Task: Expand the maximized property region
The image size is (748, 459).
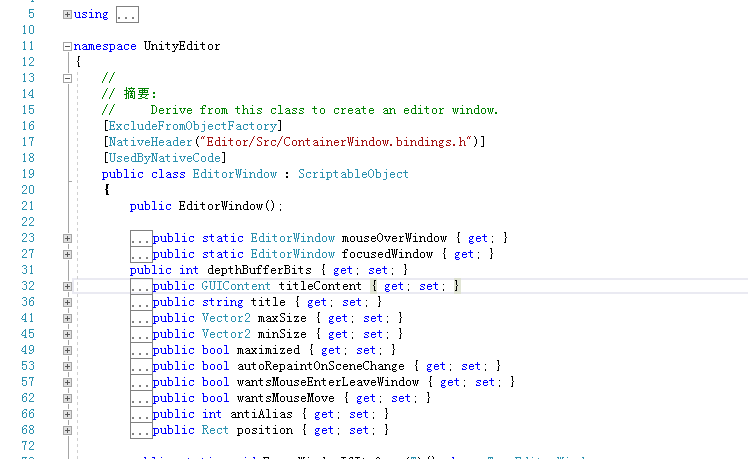Action: 67,350
